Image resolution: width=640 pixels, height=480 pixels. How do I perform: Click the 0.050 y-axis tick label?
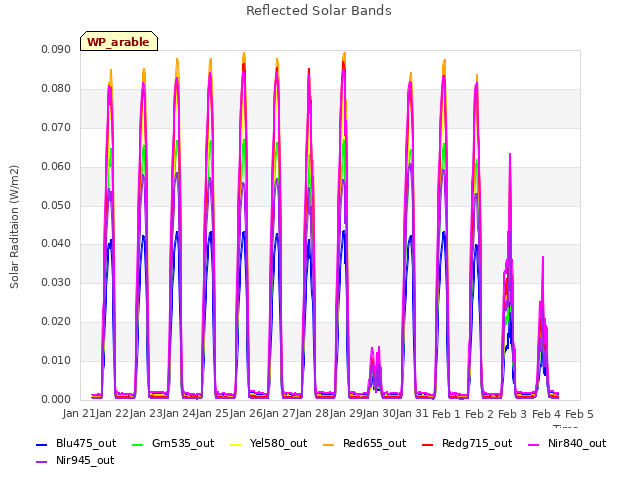tap(56, 205)
